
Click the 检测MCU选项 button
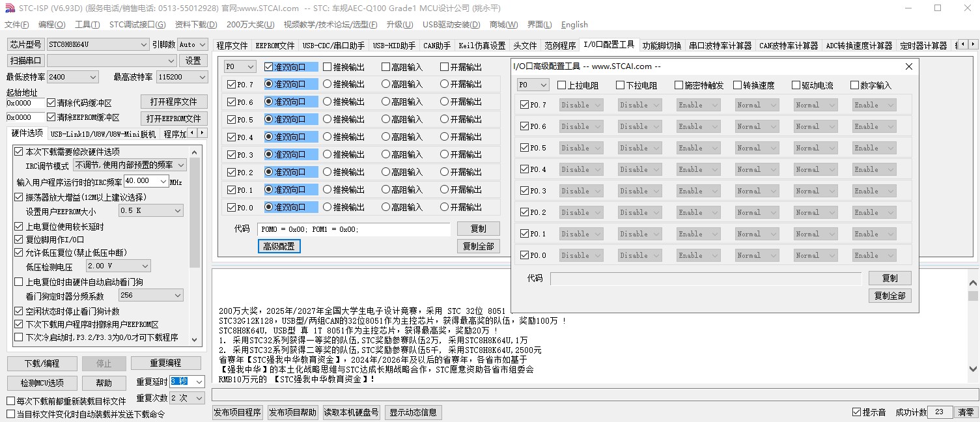click(42, 383)
